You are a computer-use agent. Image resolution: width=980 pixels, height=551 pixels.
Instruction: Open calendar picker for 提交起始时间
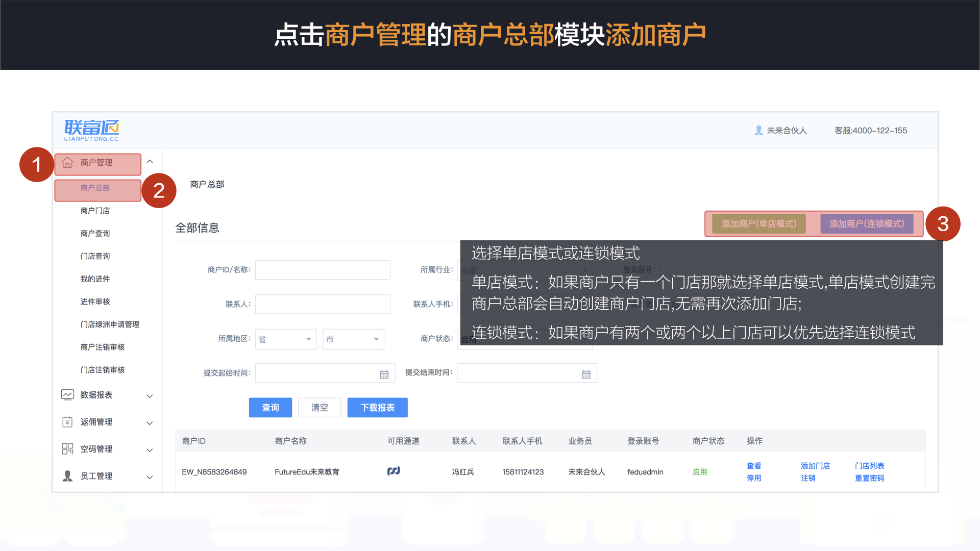pyautogui.click(x=384, y=374)
